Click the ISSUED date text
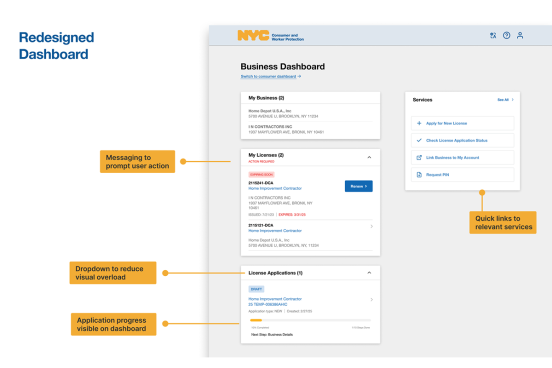 click(x=261, y=214)
